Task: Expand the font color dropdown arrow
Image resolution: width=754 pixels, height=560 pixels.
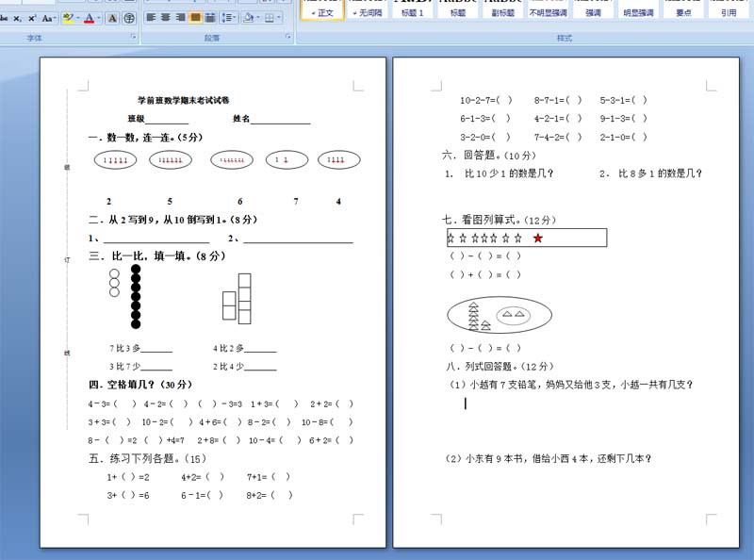Action: click(x=99, y=18)
